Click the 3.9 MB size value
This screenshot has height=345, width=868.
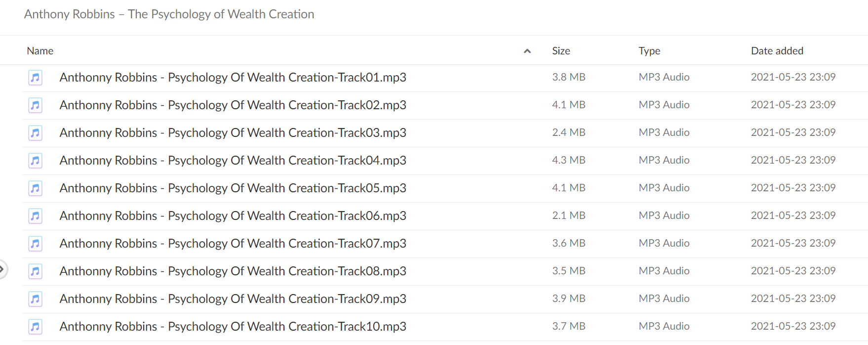pyautogui.click(x=569, y=299)
